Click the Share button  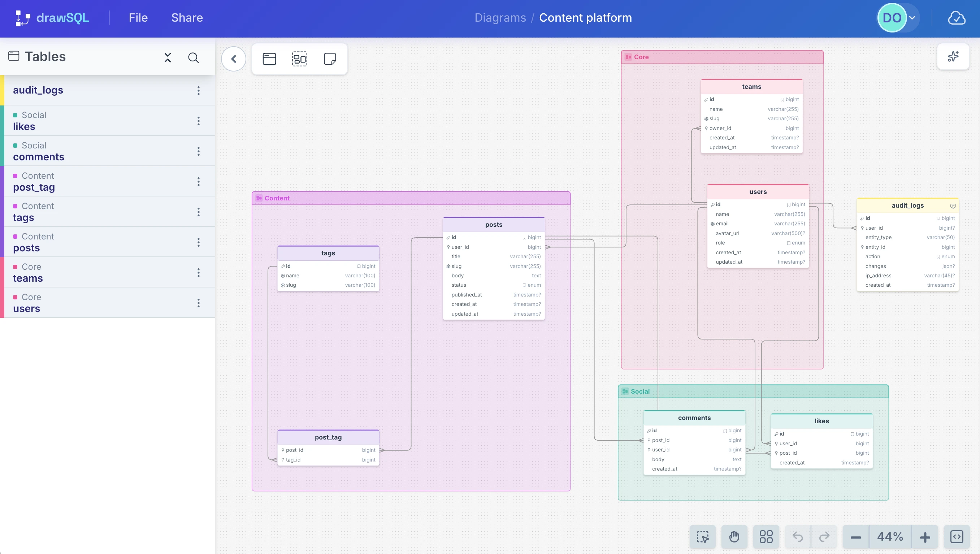(x=187, y=17)
